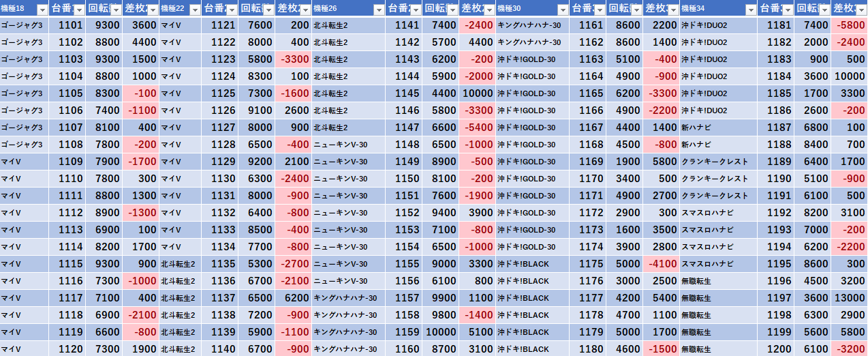The image size is (868, 356).
Task: Select 沖ドキ!GOLD-30 cell in row 1163
Action: click(532, 59)
